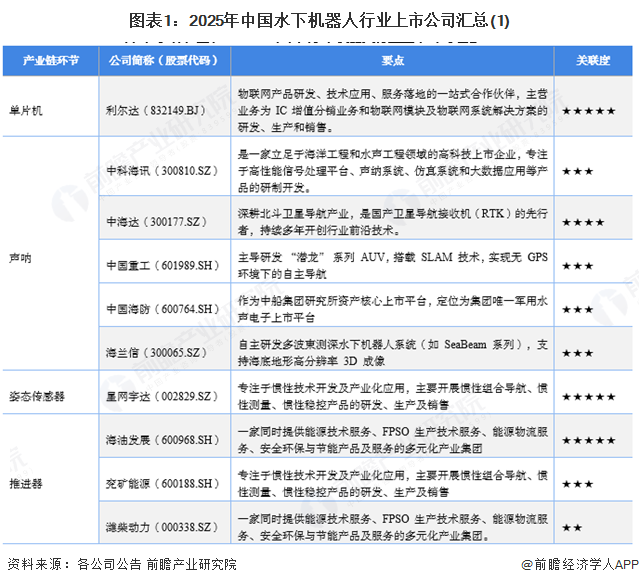This screenshot has height=585, width=639.
Task: Click the three-star rating for 中国重工
Action: pyautogui.click(x=577, y=266)
